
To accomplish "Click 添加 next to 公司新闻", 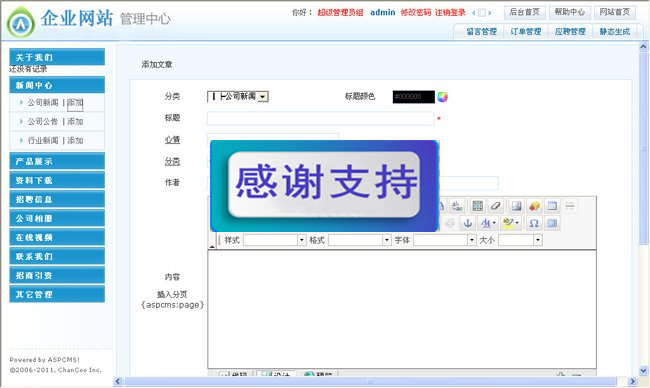I will pyautogui.click(x=75, y=102).
